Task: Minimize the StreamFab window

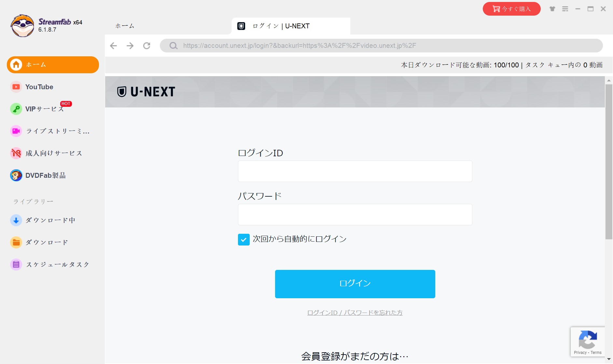Action: click(x=578, y=9)
